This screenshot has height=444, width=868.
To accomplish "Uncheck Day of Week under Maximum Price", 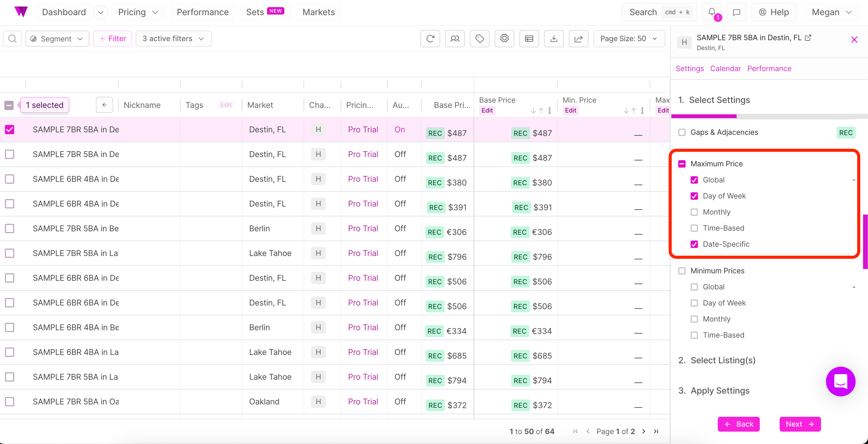I will [x=694, y=196].
